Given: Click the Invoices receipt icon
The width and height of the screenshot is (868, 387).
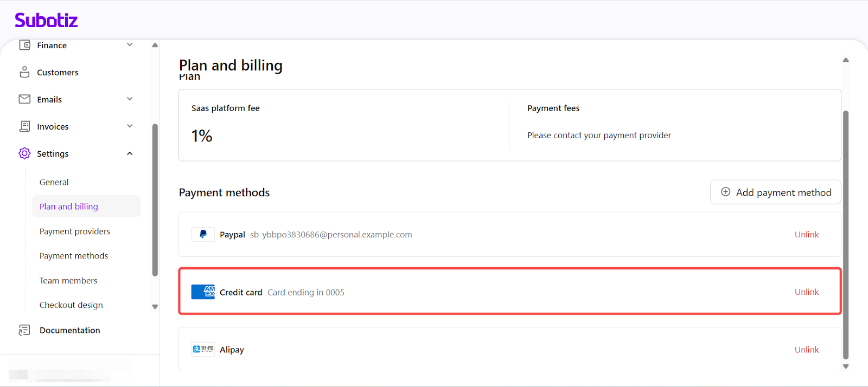Looking at the screenshot, I should tap(24, 126).
